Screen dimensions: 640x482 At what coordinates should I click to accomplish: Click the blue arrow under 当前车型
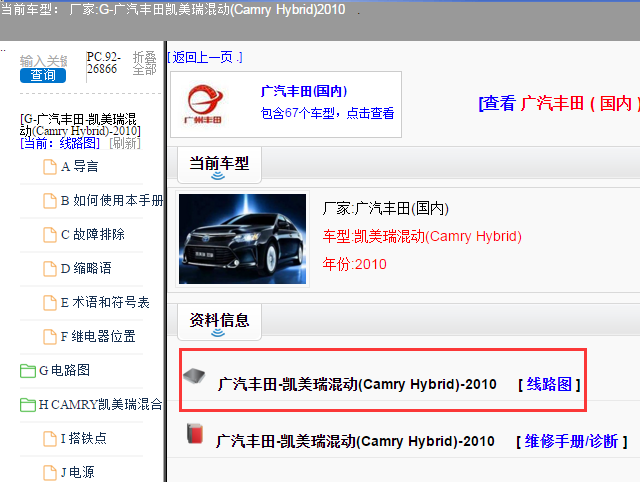pyautogui.click(x=218, y=176)
